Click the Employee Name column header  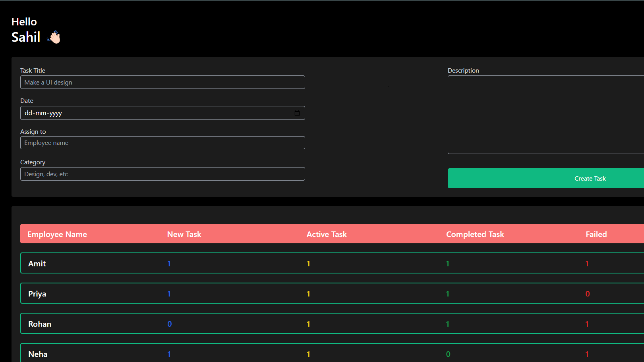(x=57, y=234)
